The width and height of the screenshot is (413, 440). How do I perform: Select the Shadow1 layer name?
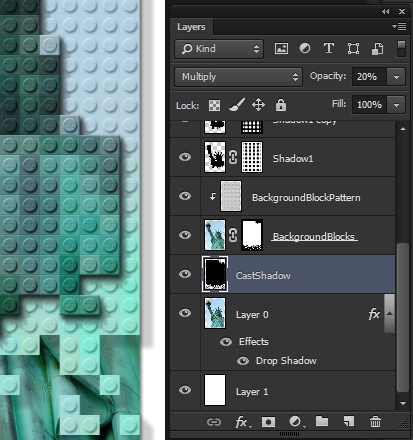pyautogui.click(x=293, y=158)
